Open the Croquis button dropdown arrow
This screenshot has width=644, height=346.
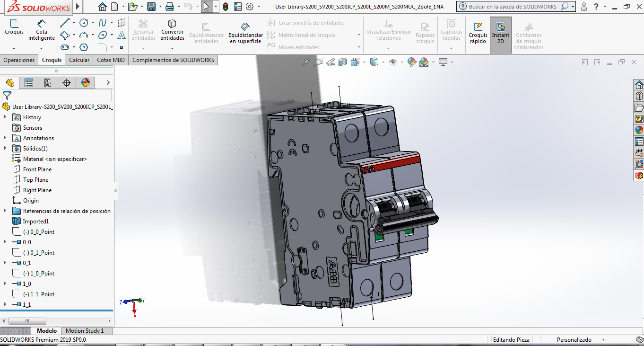[x=14, y=48]
